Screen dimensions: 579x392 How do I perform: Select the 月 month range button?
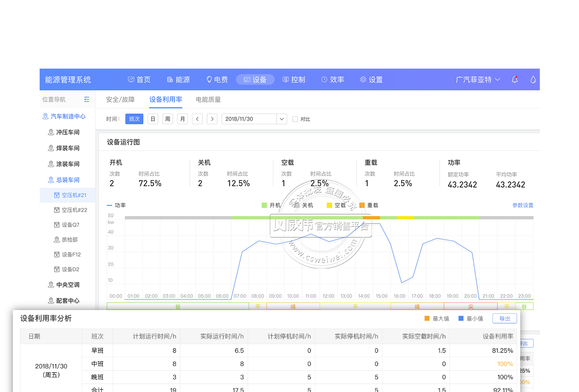[x=182, y=119]
